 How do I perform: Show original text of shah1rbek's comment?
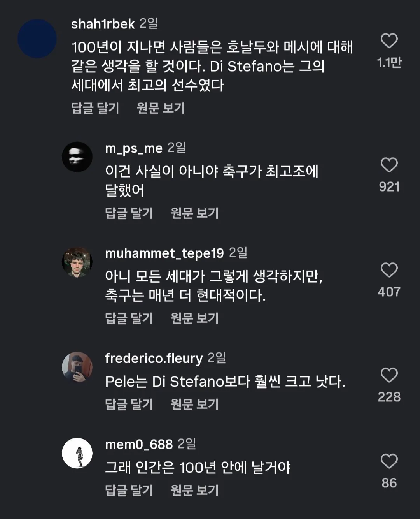161,108
